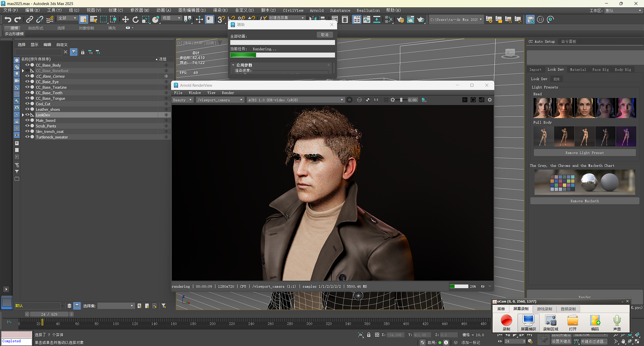Open the viewport_camera dropdown
Screen dimensions: 644x346
[220, 100]
